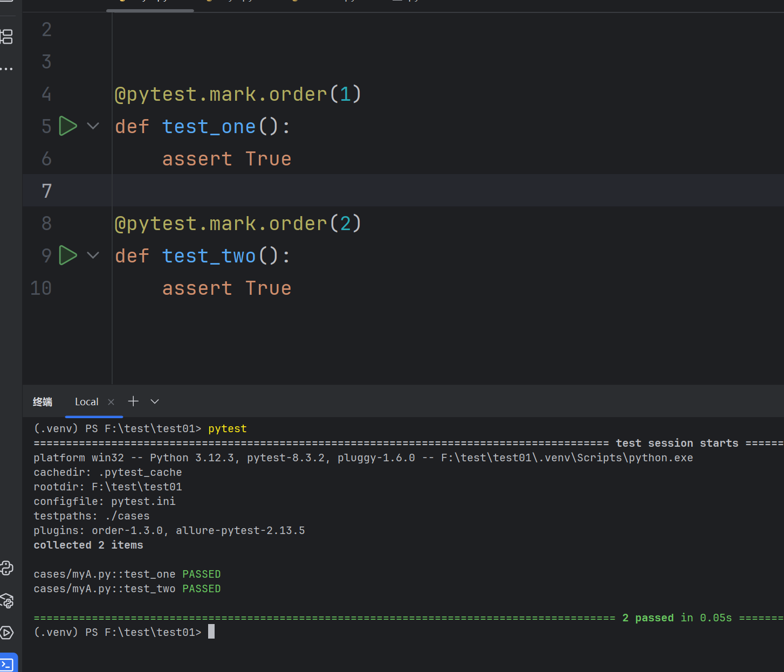The height and width of the screenshot is (672, 784).
Task: Click line number 2 in gutter
Action: pos(46,29)
